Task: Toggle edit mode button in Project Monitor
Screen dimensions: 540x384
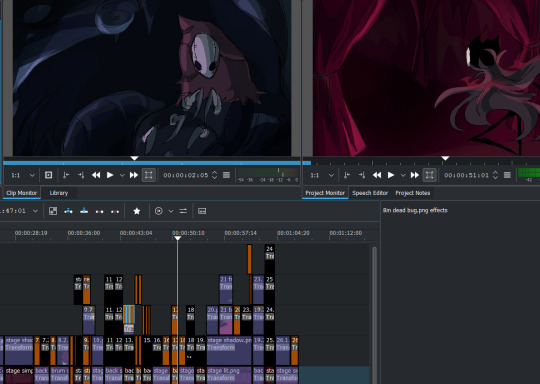Action: click(x=429, y=175)
